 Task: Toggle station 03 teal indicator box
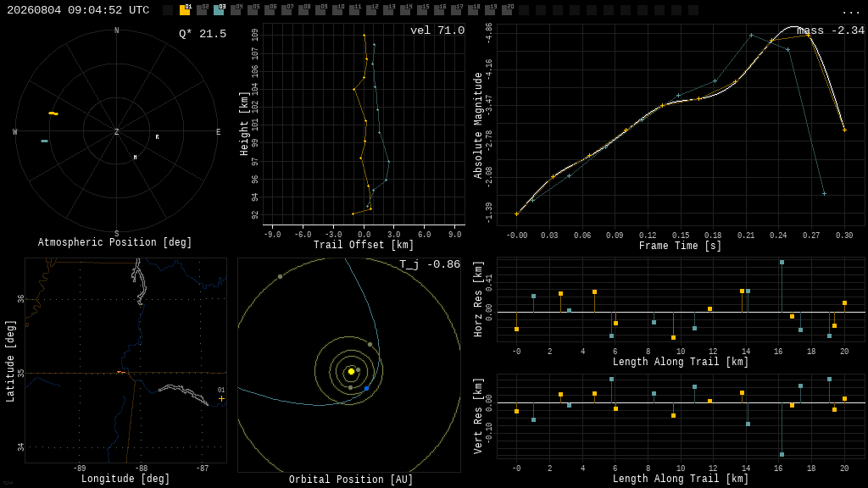[x=219, y=10]
